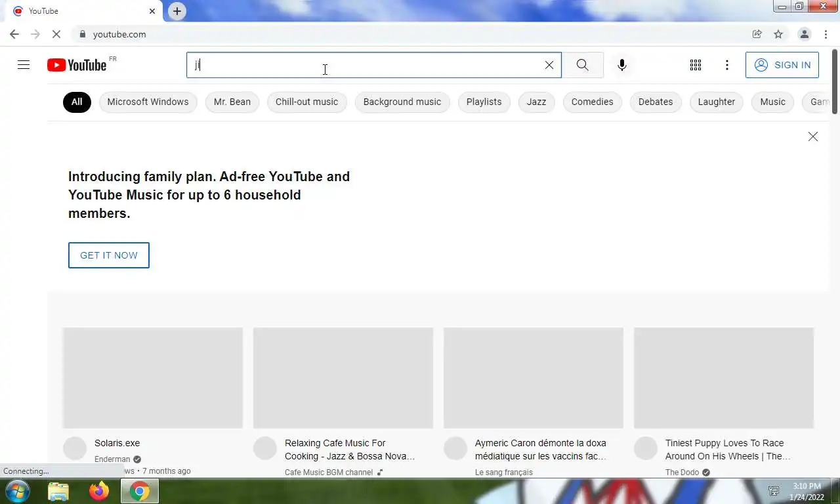
Task: Click the Relaxing Cafe Music video title
Action: pyautogui.click(x=350, y=450)
